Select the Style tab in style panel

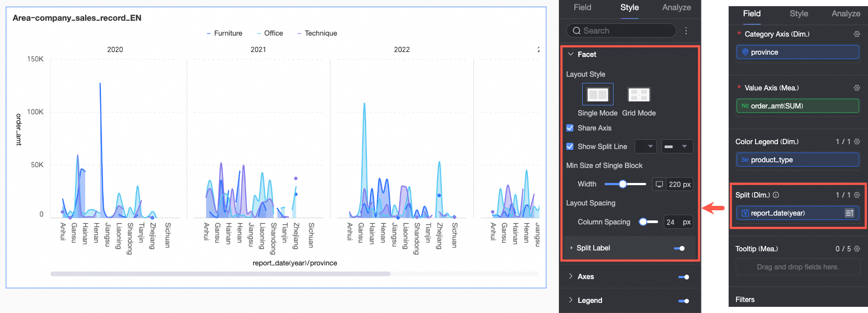(629, 7)
